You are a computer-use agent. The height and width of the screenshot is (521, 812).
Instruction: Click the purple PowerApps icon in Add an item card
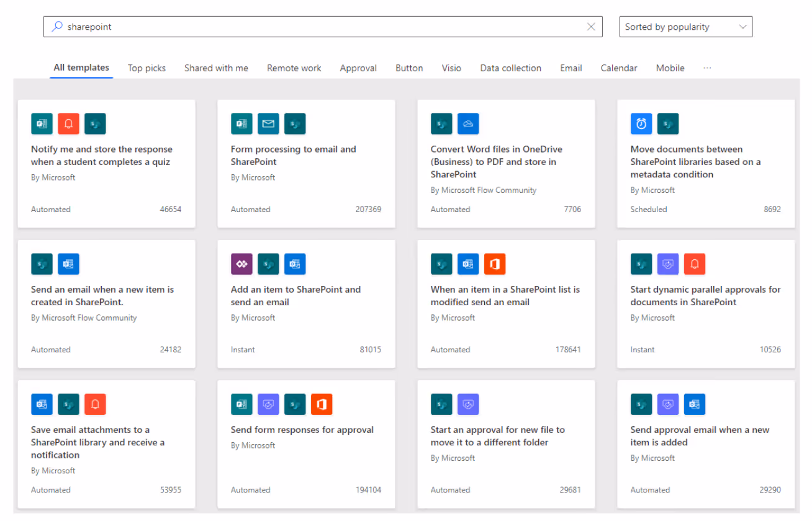pyautogui.click(x=241, y=264)
